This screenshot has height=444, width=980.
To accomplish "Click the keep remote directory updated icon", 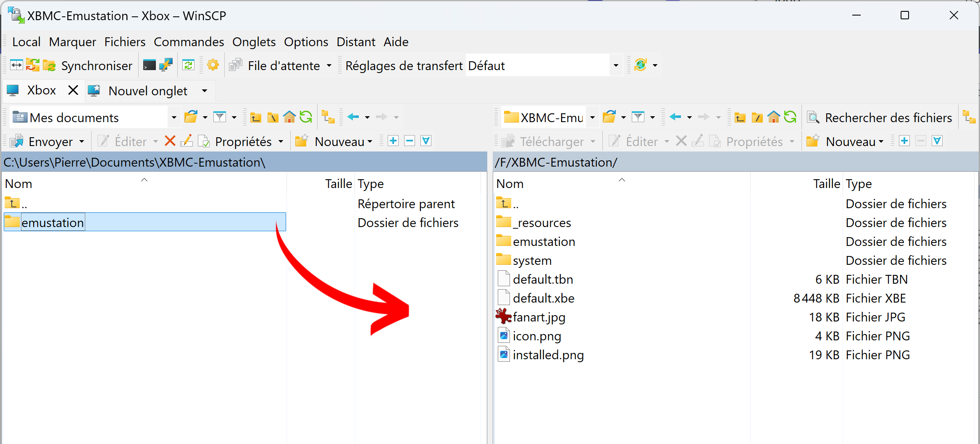I will (x=188, y=65).
